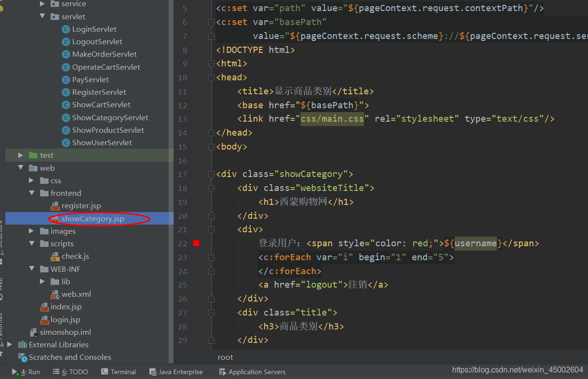This screenshot has height=379, width=588.
Task: Click the JSP file icon of index.jsp
Action: click(44, 307)
